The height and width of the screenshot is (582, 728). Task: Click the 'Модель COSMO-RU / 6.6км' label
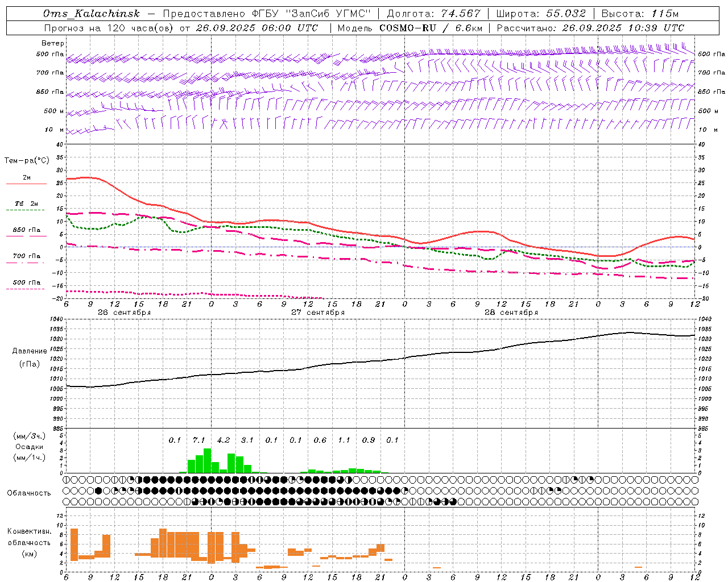[410, 28]
